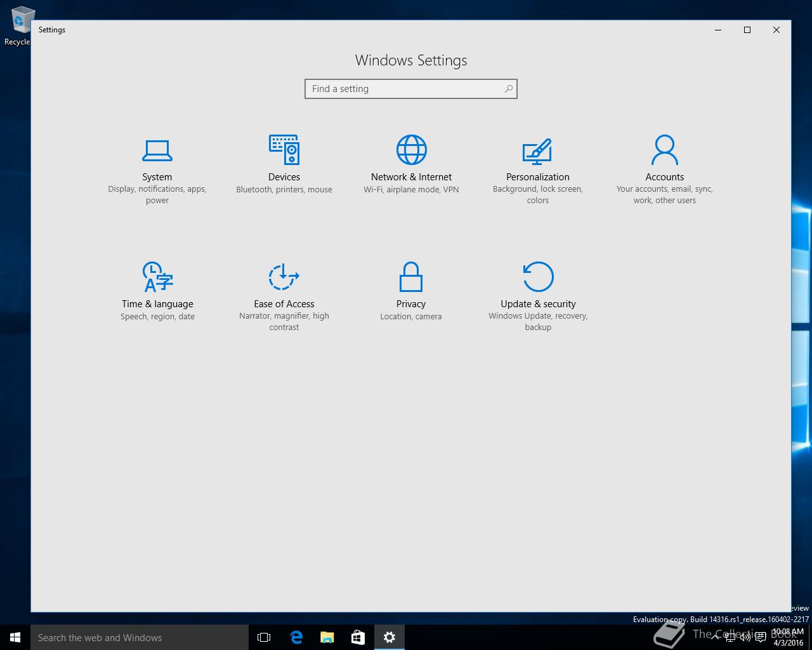
Task: Open Devices settings icon
Action: tap(284, 150)
